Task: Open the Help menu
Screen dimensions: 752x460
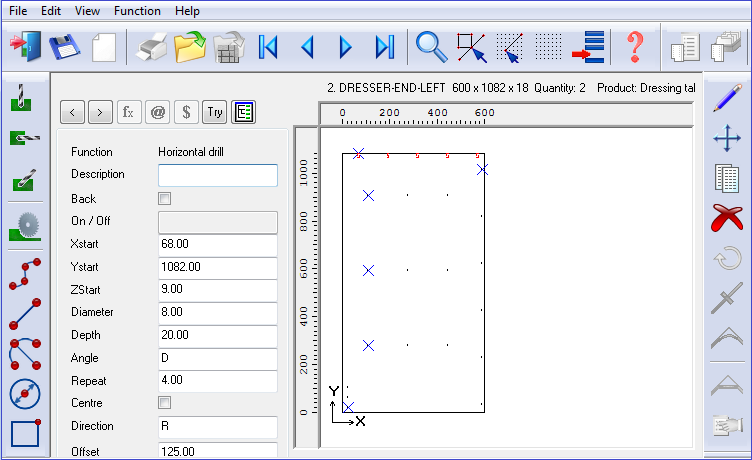Action: [187, 11]
